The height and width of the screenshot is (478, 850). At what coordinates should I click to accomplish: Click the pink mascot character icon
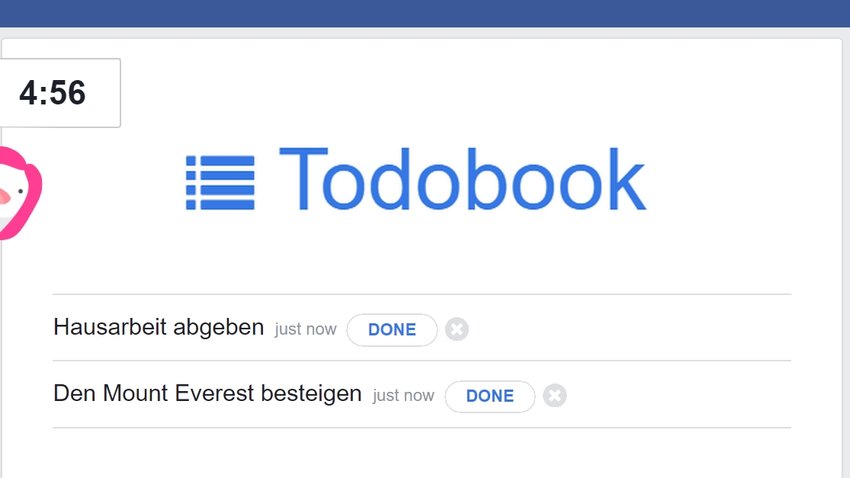pyautogui.click(x=20, y=193)
